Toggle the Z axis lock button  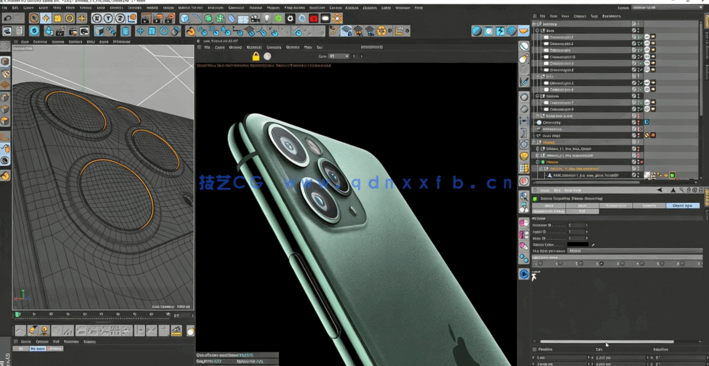pyautogui.click(x=120, y=18)
